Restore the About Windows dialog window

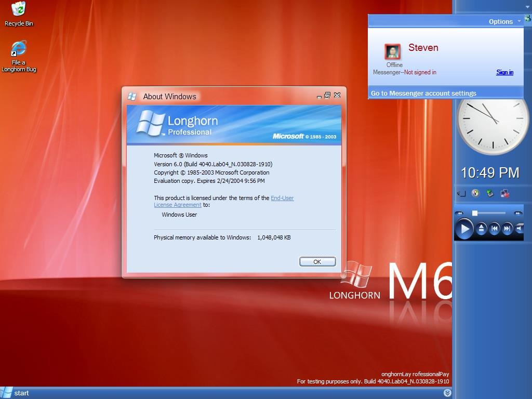(327, 96)
